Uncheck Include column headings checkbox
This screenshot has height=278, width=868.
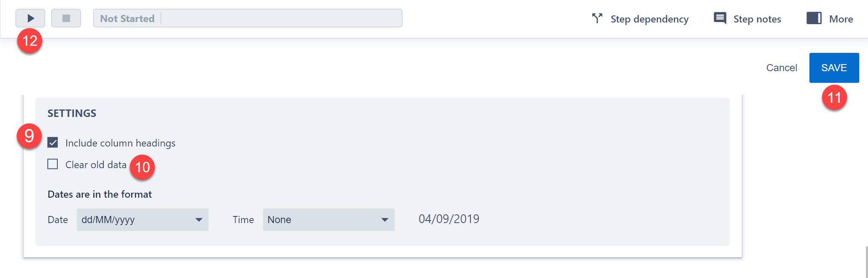pos(53,143)
